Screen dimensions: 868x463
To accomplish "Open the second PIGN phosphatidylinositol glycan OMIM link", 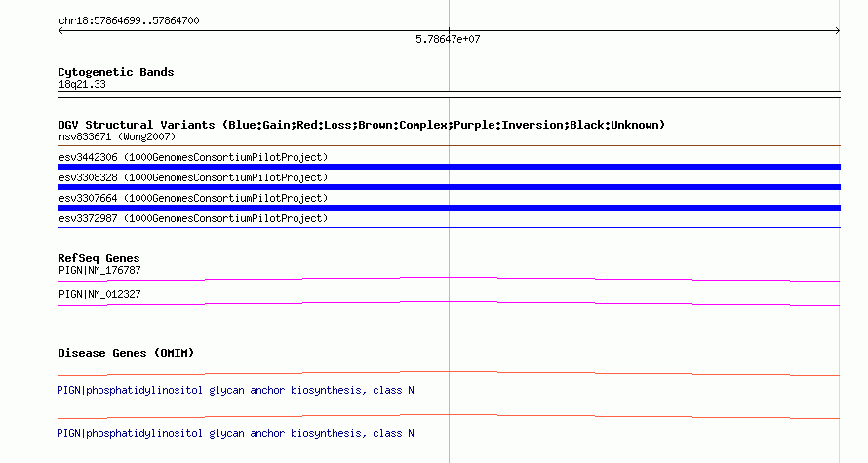I will click(x=235, y=433).
